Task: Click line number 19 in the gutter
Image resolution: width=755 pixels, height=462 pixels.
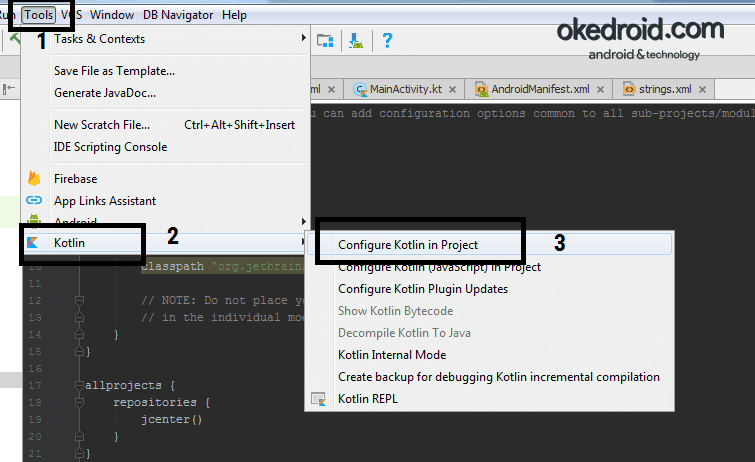Action: [x=35, y=419]
